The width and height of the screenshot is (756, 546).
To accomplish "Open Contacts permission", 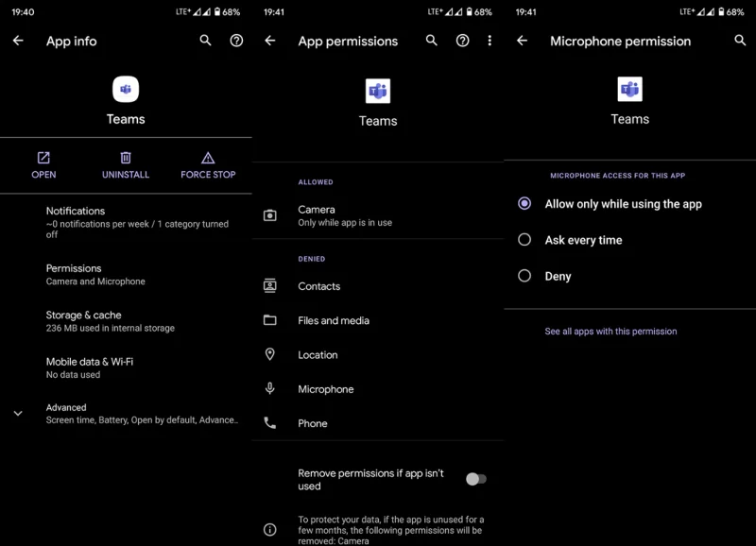I will [378, 286].
